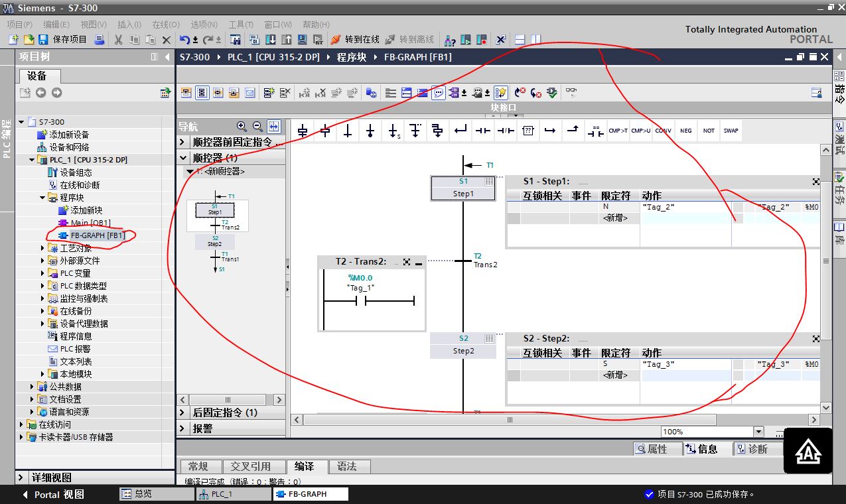Click the go online (转到在线) button
846x504 pixels.
pos(355,40)
